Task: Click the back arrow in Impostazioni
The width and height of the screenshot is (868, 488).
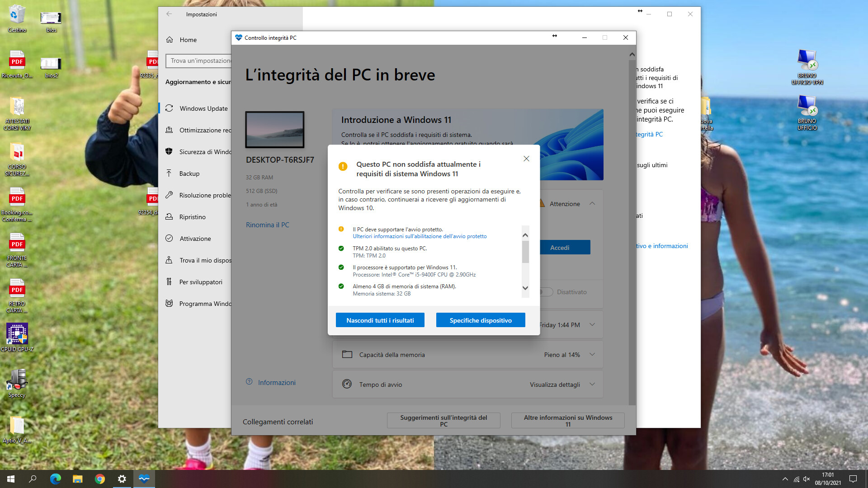Action: 169,14
